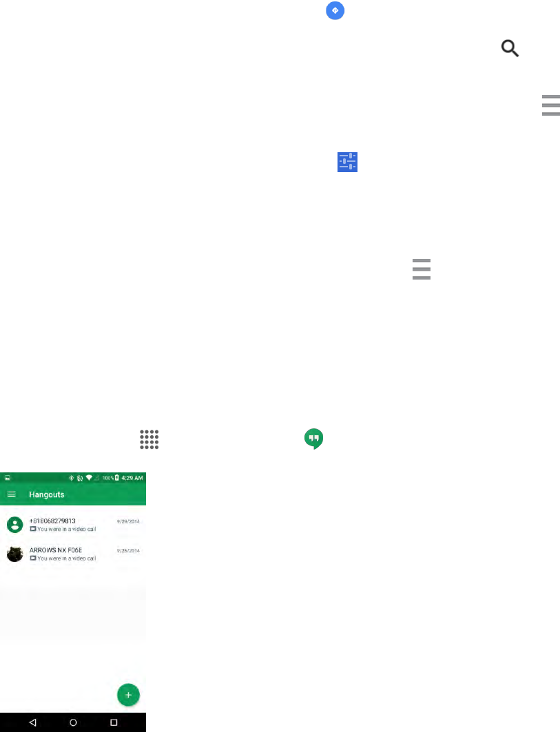The height and width of the screenshot is (732, 560).
Task: Tap the screenshot notification icon in status bar
Action: pos(8,478)
